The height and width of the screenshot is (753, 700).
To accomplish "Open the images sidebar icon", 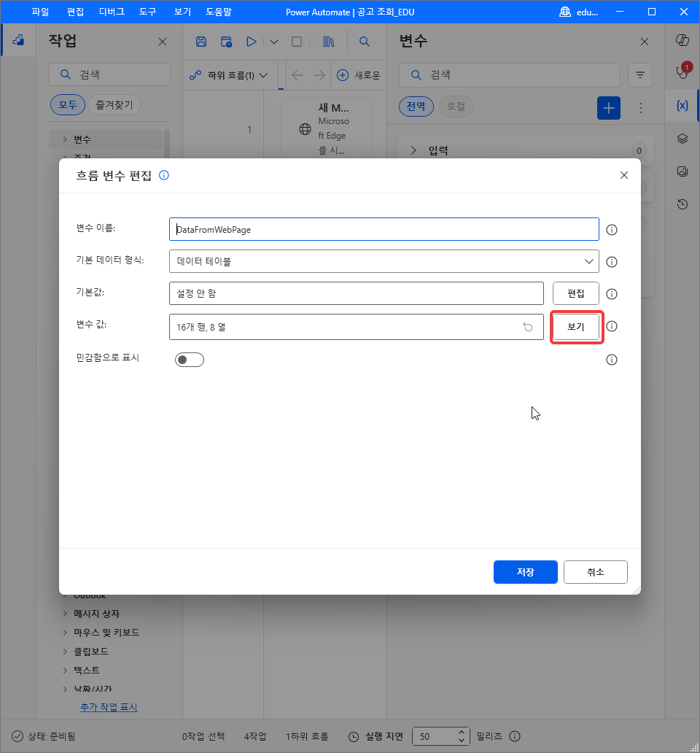I will tap(682, 171).
